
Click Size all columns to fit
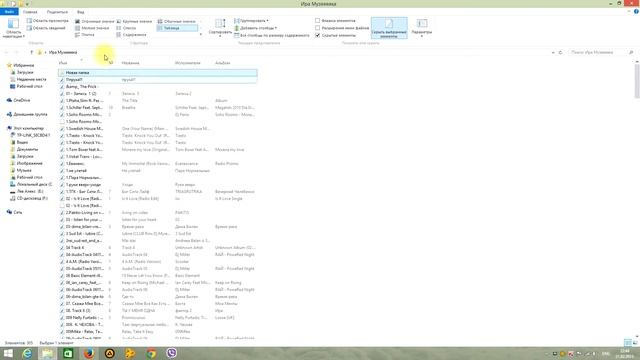point(272,36)
